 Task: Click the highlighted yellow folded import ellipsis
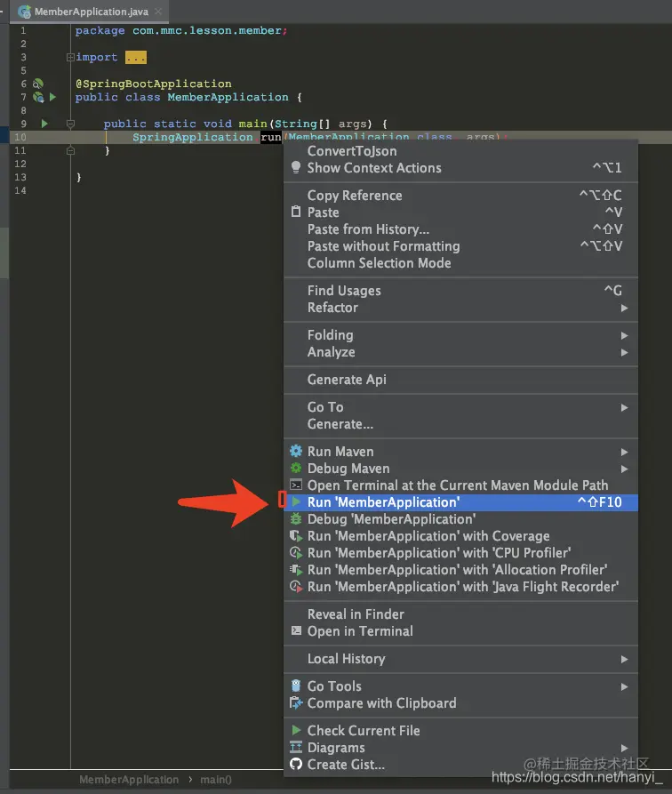136,57
